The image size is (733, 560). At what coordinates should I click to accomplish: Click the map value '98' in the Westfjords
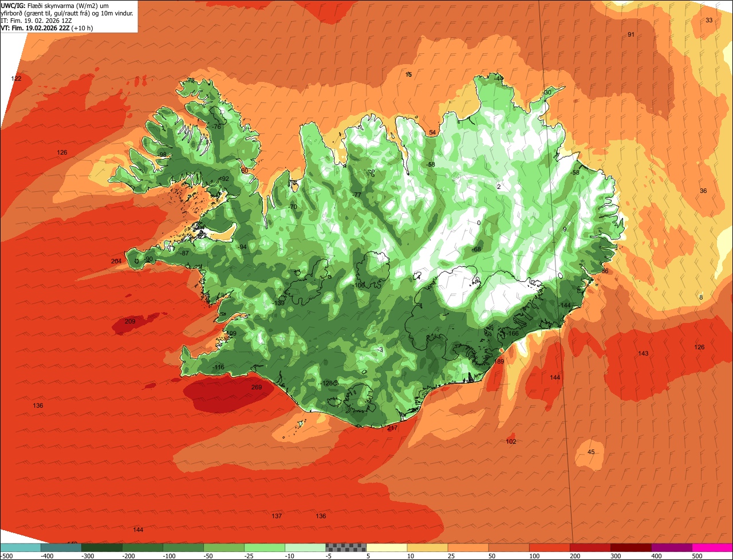pos(163,155)
